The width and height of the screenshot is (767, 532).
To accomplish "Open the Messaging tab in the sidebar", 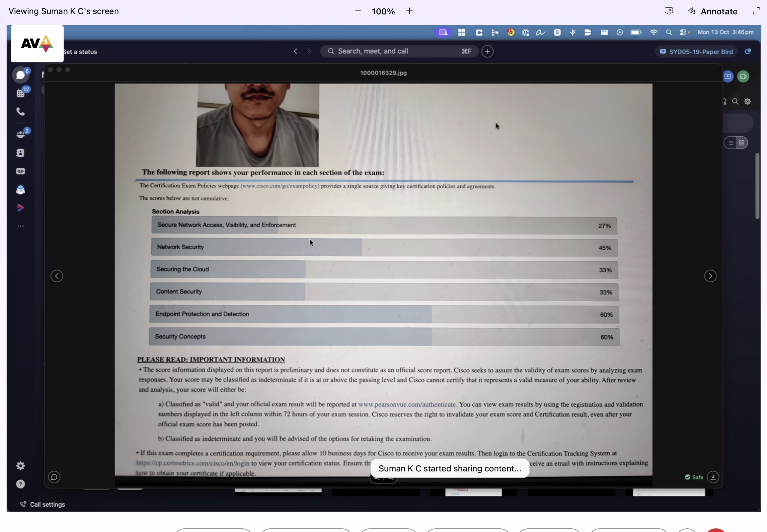I will click(20, 75).
